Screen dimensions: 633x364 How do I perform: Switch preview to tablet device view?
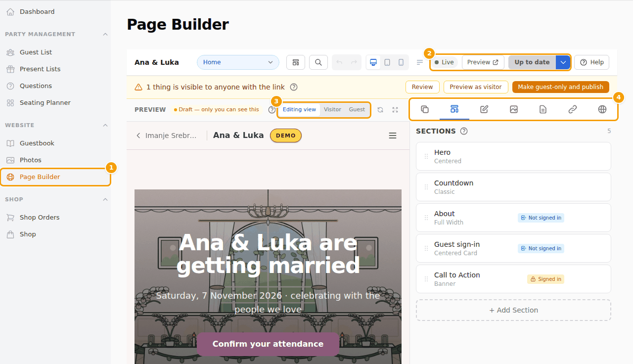[x=387, y=62]
